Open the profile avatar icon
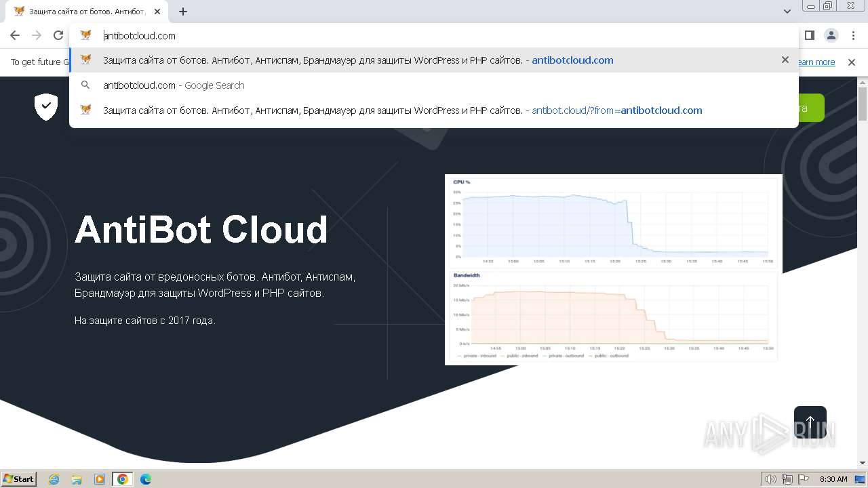Screen dimensions: 868x488 (x=831, y=35)
